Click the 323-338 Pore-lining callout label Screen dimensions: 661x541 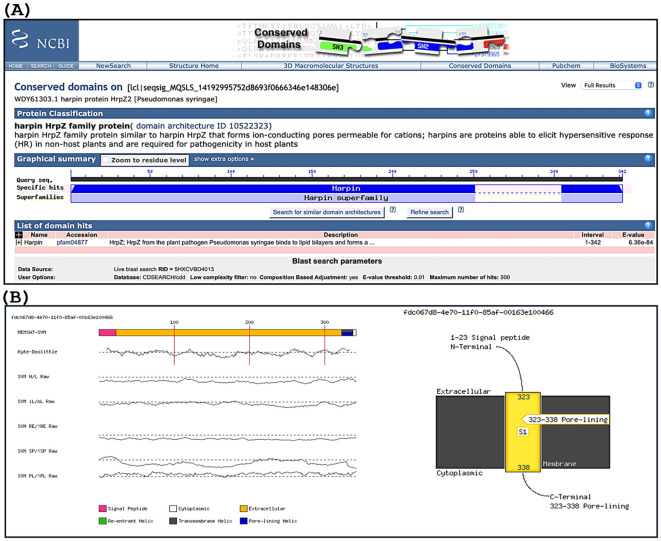click(x=567, y=420)
